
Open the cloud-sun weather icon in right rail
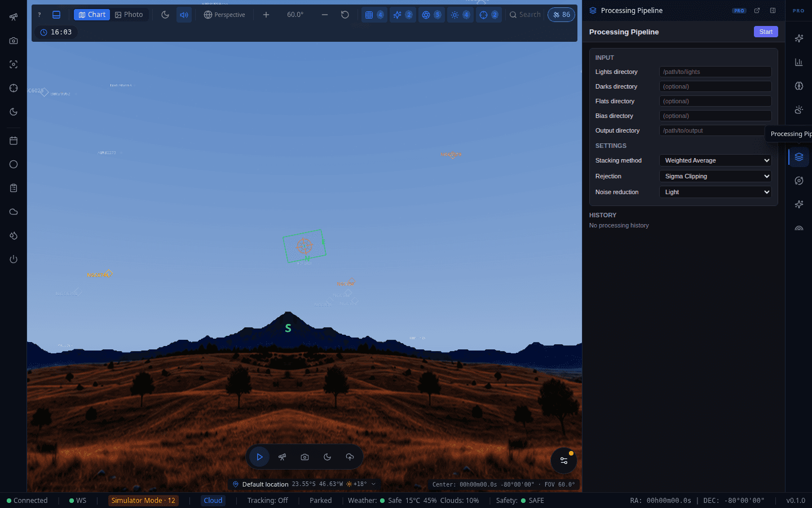798,110
